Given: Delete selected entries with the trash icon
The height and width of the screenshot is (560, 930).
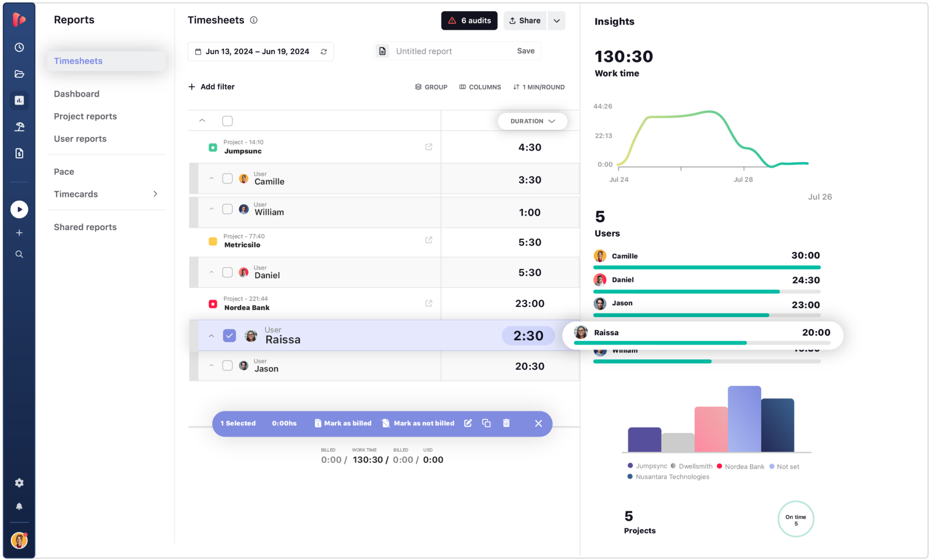Looking at the screenshot, I should tap(506, 423).
